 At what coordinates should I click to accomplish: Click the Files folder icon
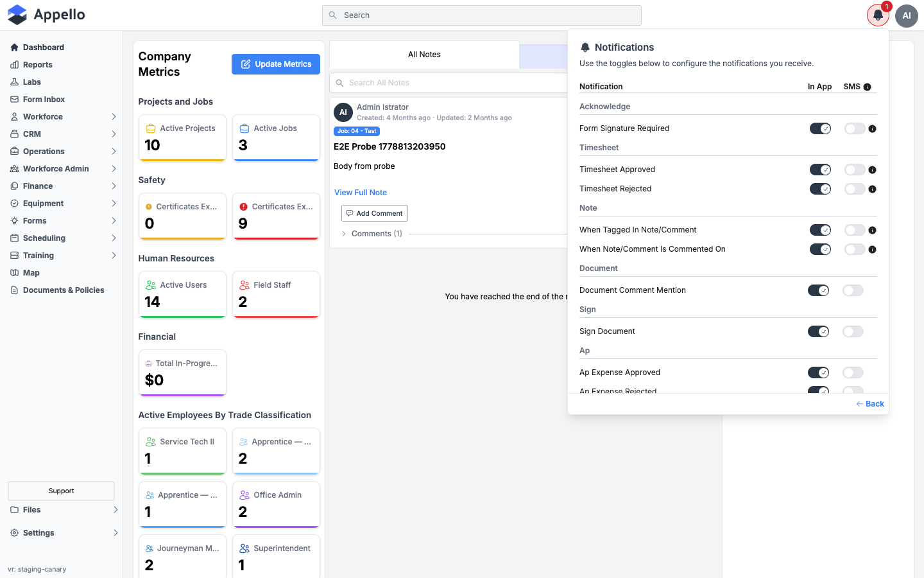point(14,510)
